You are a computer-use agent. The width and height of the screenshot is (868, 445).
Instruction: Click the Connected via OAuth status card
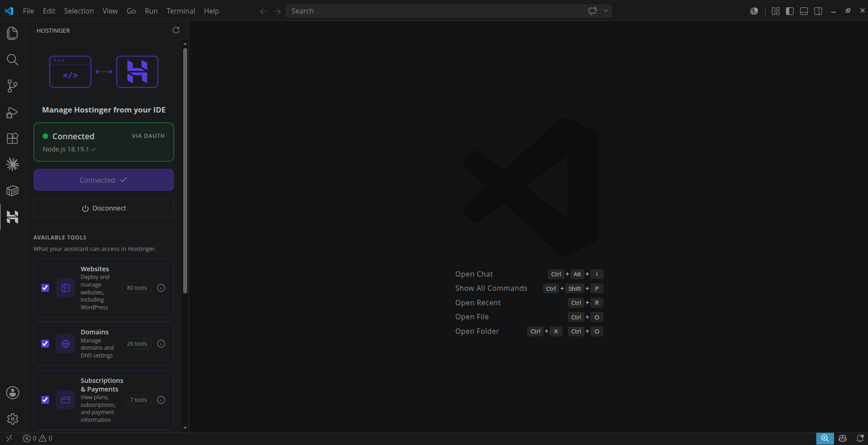104,142
